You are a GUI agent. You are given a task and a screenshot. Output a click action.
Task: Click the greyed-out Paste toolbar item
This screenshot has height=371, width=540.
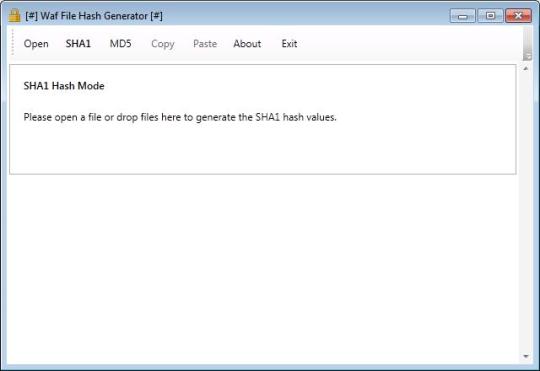pyautogui.click(x=205, y=44)
